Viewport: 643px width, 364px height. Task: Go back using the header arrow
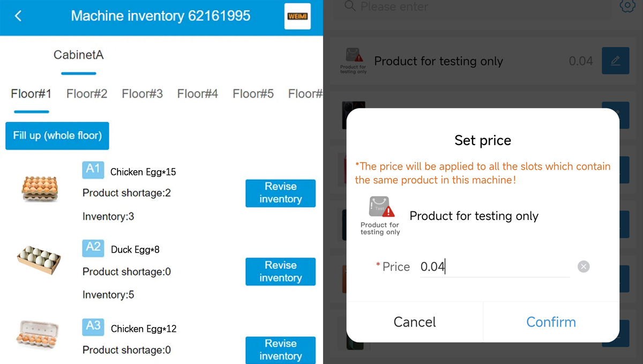click(18, 16)
